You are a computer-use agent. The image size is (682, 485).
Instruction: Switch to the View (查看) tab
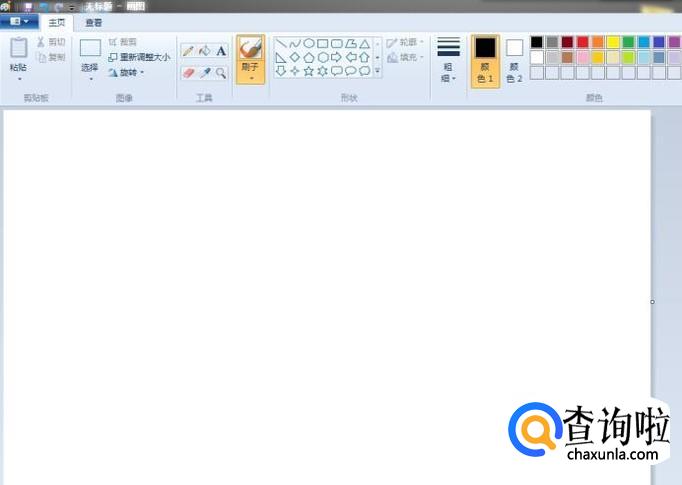pos(93,22)
